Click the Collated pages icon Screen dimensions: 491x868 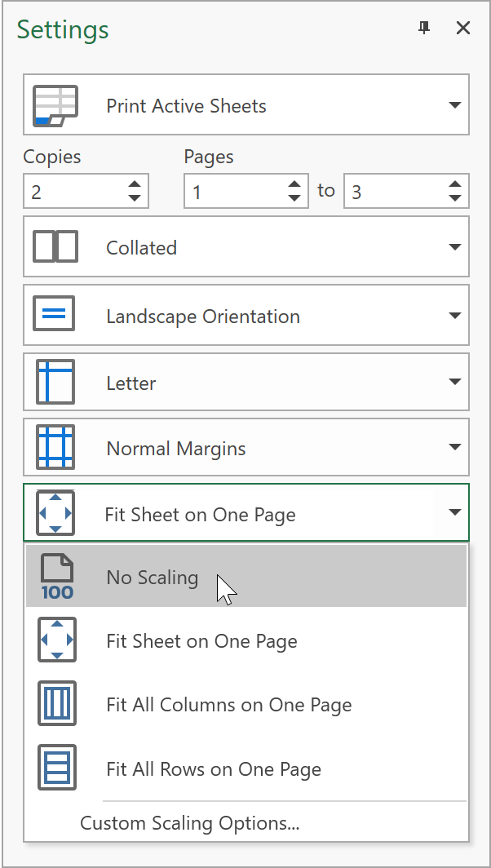55,247
